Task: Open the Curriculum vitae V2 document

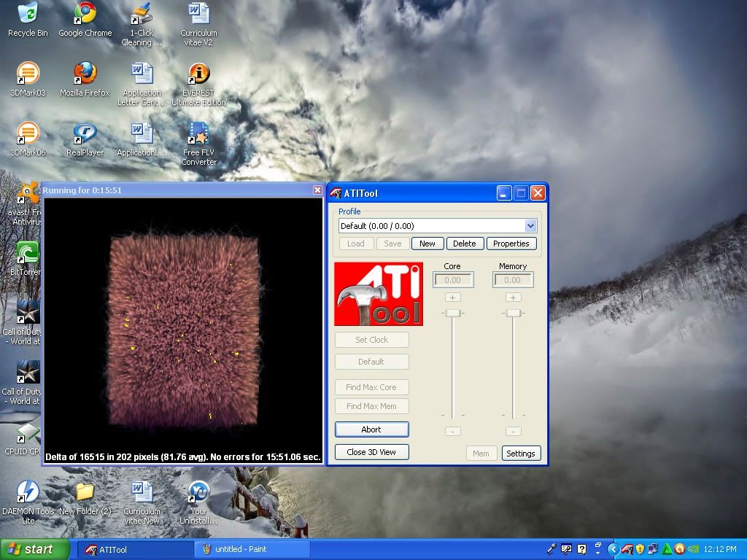Action: (x=198, y=24)
